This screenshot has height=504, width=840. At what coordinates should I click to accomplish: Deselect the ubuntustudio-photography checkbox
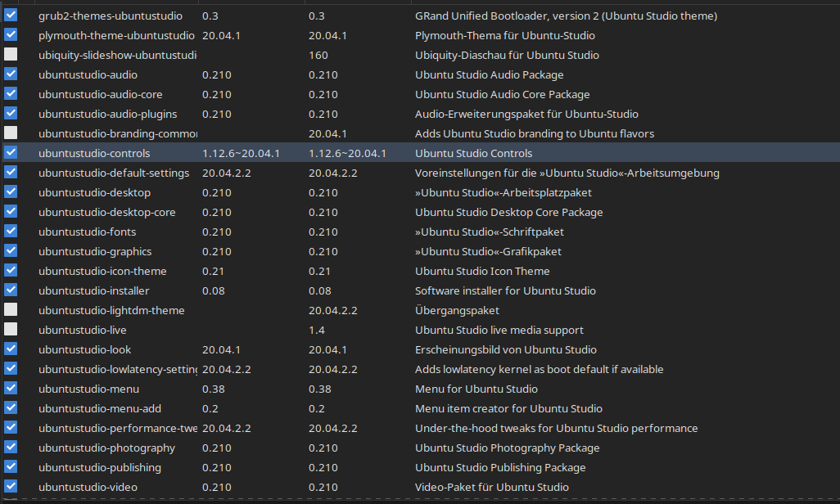pyautogui.click(x=11, y=448)
